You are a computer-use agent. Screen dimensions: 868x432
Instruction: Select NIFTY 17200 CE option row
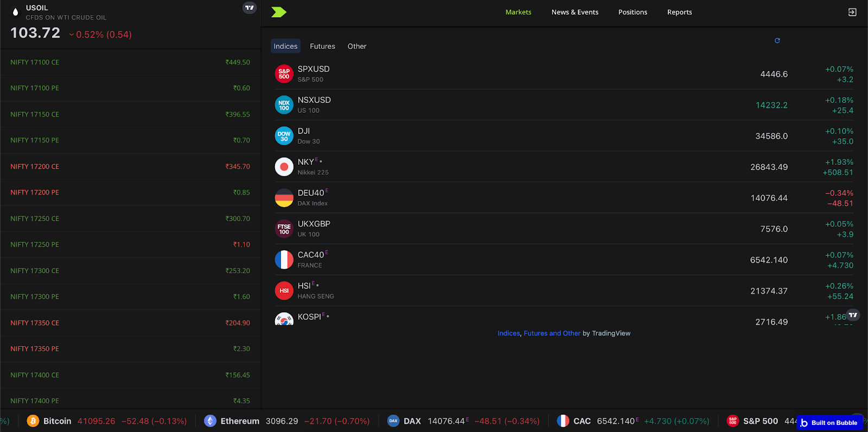(x=130, y=166)
